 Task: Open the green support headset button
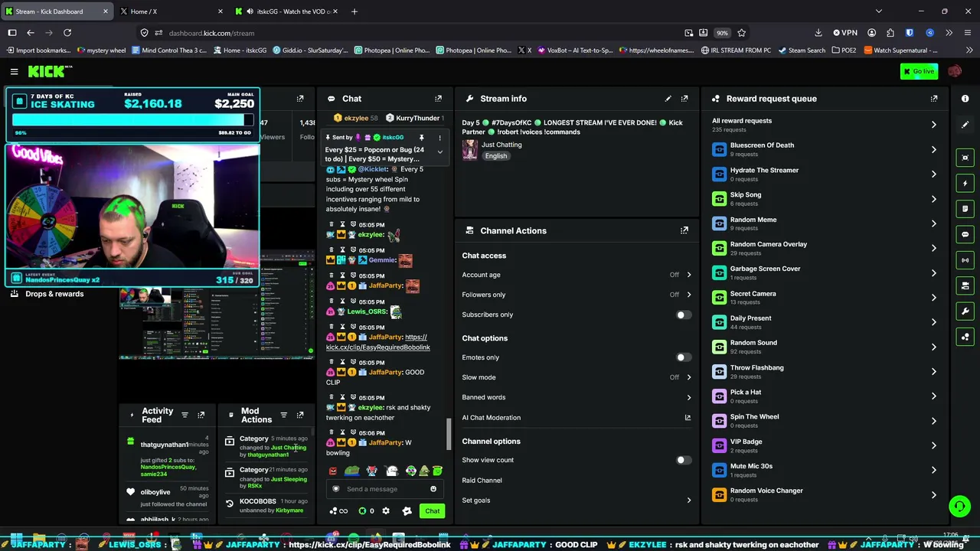pos(959,506)
